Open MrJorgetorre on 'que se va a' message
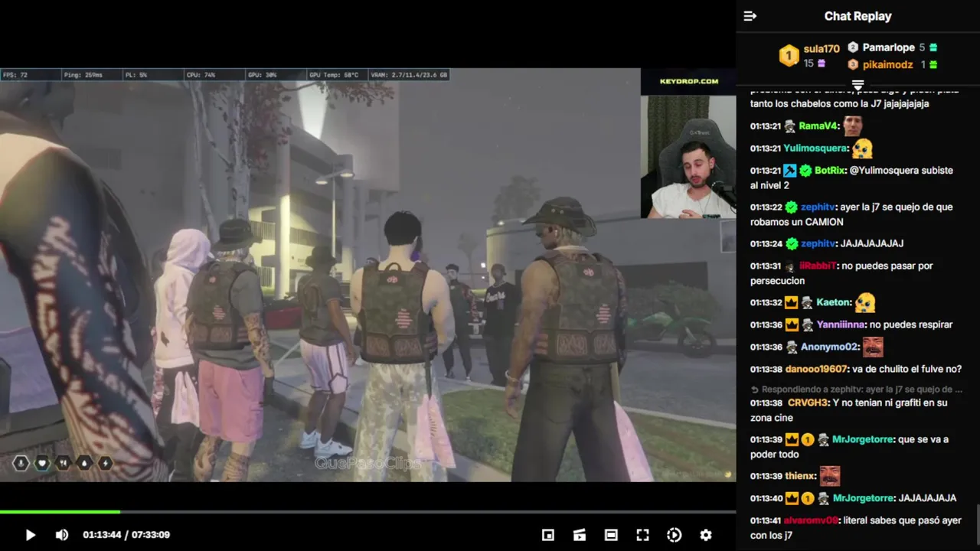The image size is (980, 551). pos(863,440)
